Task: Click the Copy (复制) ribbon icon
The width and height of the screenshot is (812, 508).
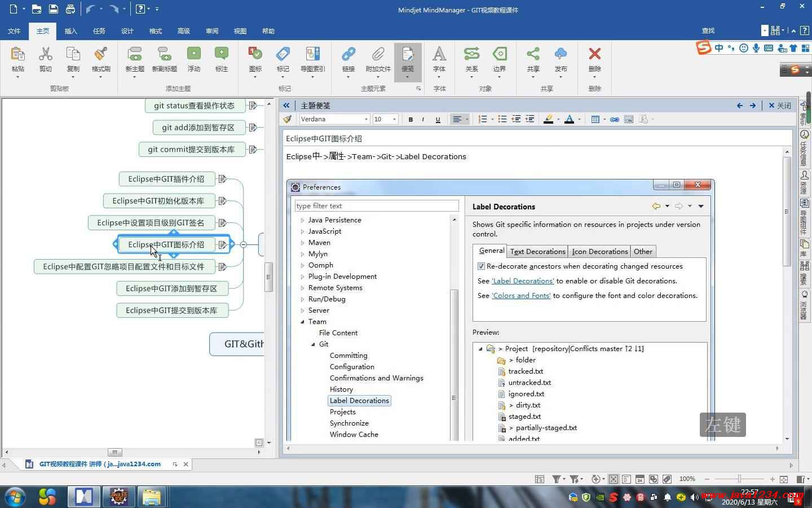Action: (x=73, y=54)
